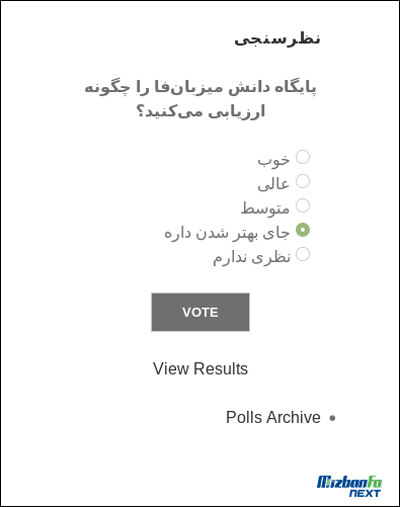Select the نظری ندارم radio button
The height and width of the screenshot is (507, 400).
point(303,254)
